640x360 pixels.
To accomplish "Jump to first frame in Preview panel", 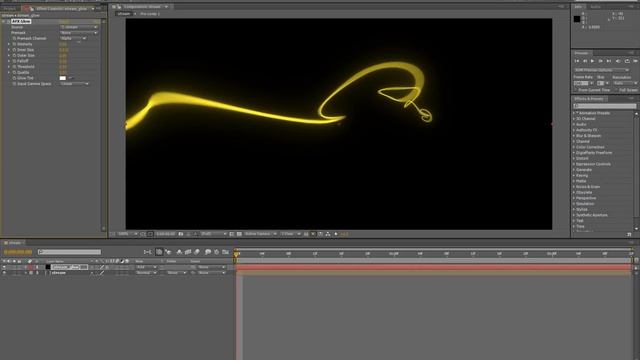I will (x=577, y=61).
